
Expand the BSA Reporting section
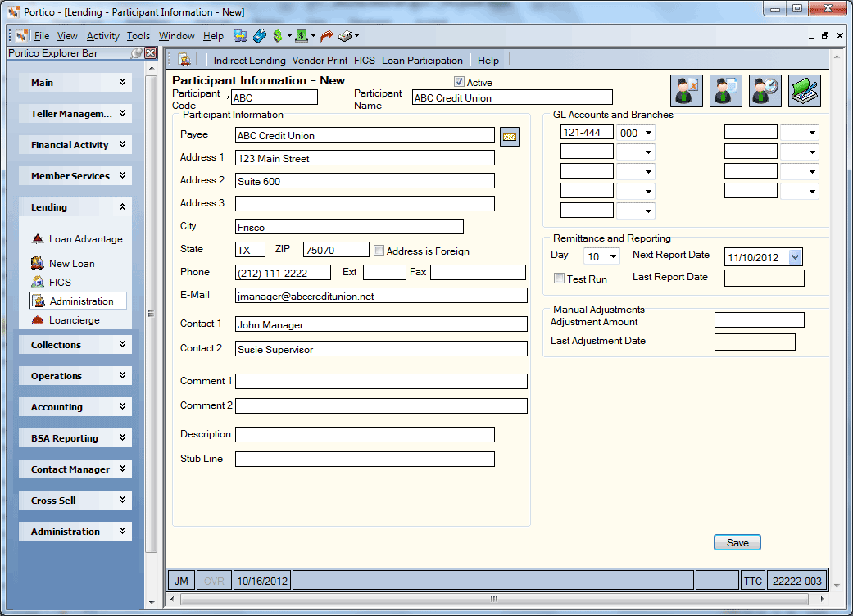[x=75, y=437]
